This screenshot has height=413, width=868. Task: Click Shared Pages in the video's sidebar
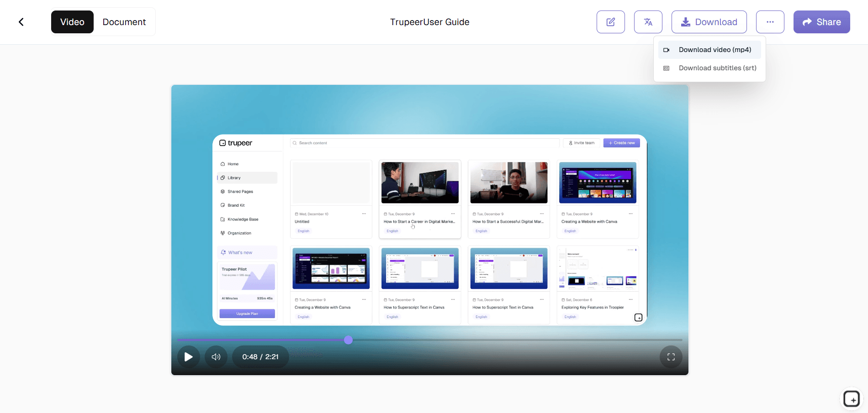[247, 192]
